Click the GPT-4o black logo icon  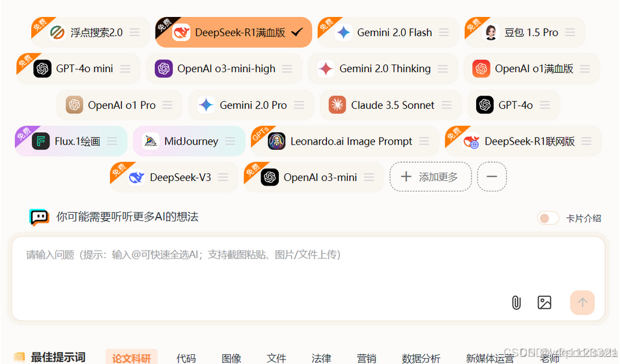pyautogui.click(x=485, y=105)
